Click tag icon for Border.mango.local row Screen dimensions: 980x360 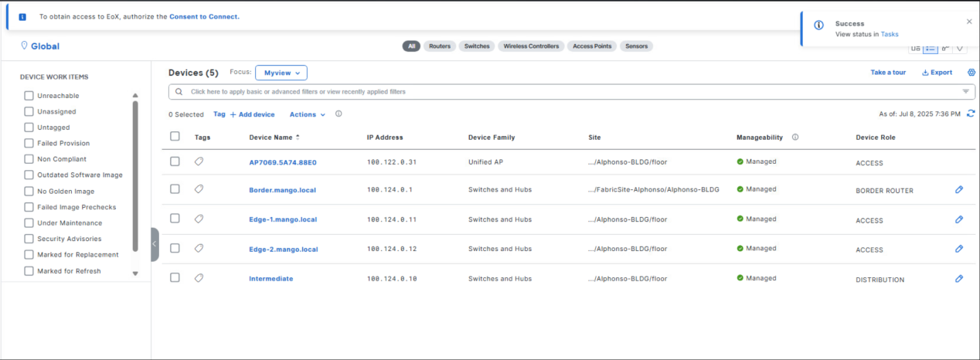[x=199, y=188]
